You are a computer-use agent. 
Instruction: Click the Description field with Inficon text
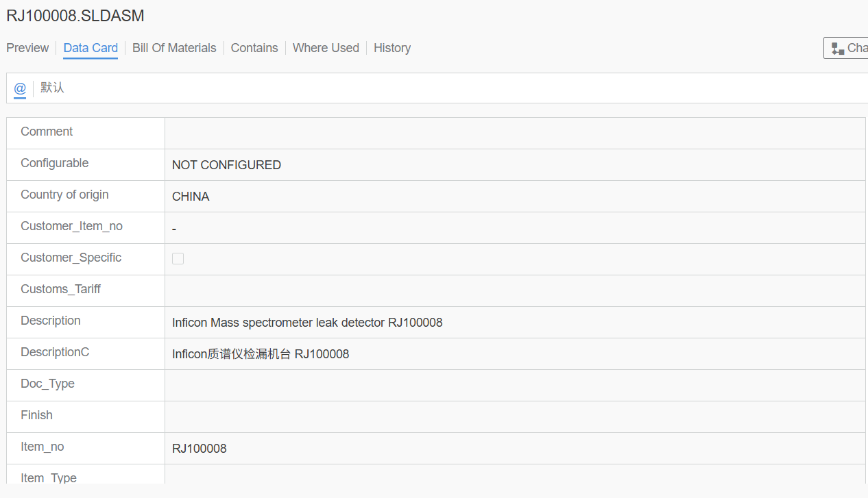click(307, 323)
